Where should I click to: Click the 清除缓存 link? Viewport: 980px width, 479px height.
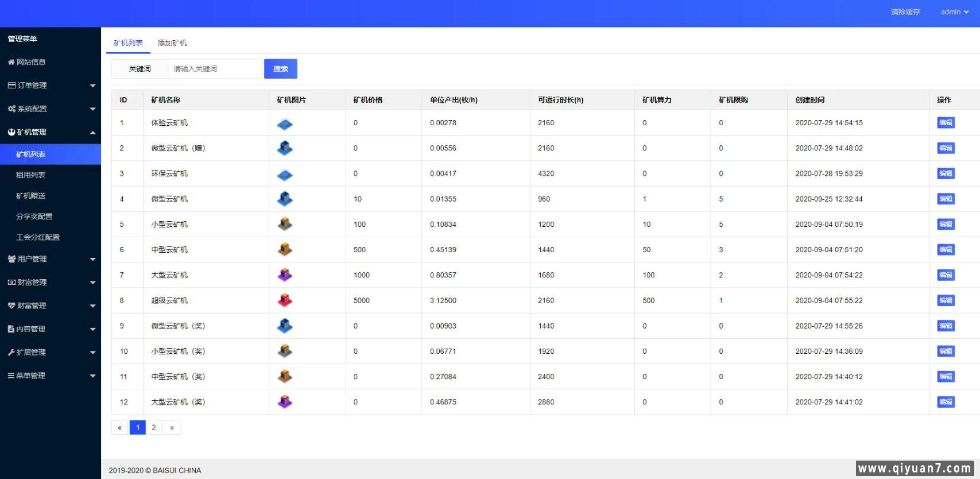(x=905, y=12)
